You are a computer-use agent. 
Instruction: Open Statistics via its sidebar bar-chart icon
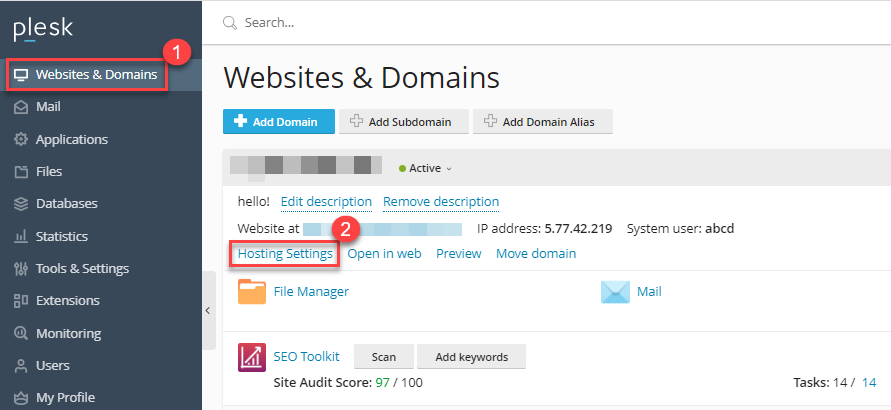coord(20,236)
